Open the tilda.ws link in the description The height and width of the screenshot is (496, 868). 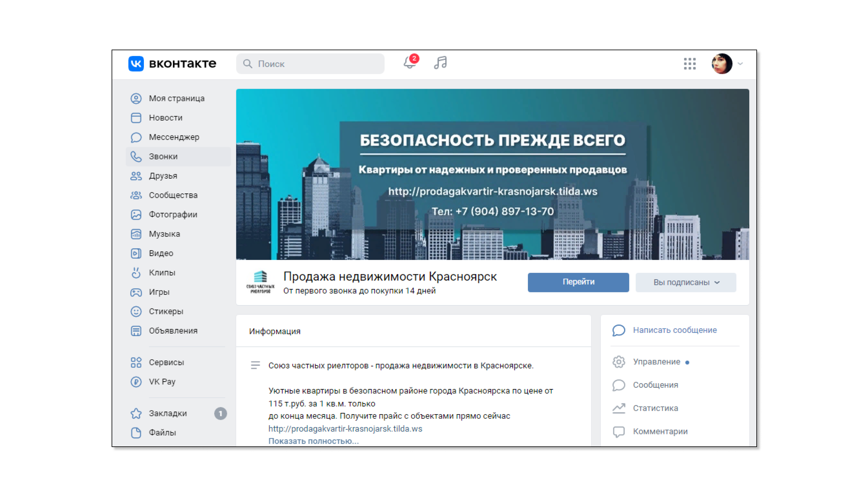pos(345,429)
